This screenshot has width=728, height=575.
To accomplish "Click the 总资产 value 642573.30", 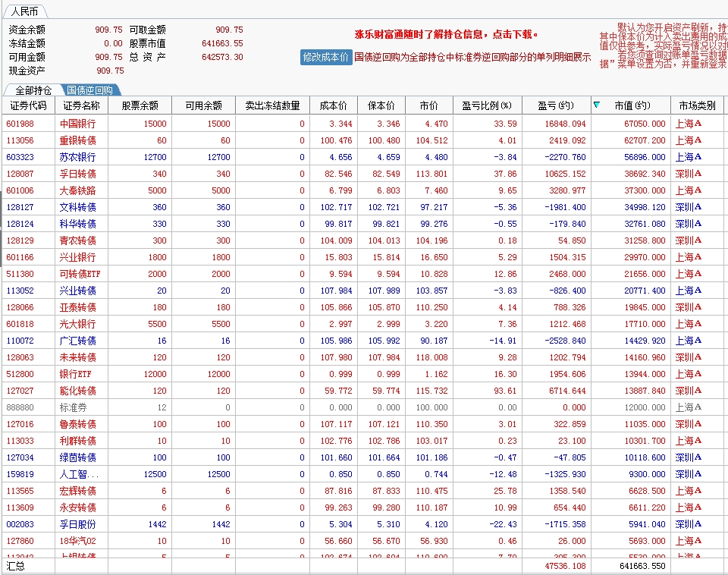I will tap(222, 57).
